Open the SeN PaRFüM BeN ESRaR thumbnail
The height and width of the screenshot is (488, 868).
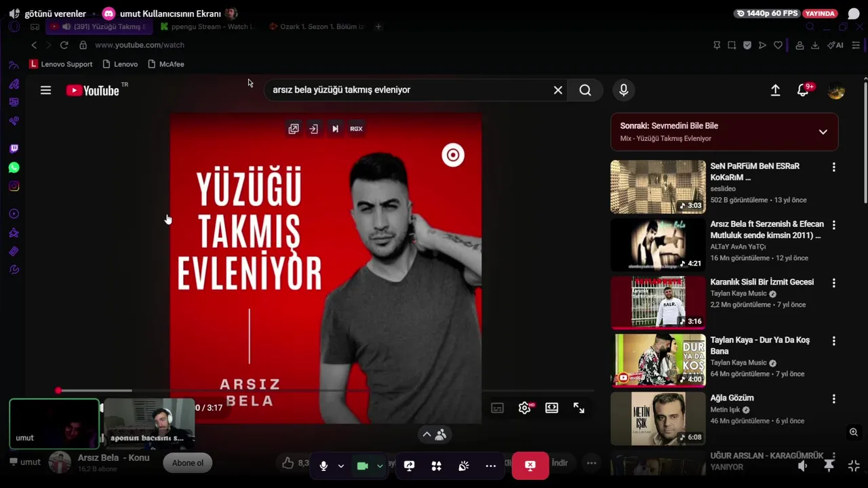point(658,186)
